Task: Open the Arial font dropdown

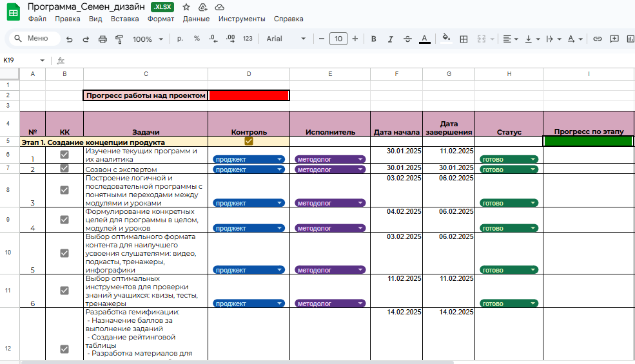Action: point(286,39)
